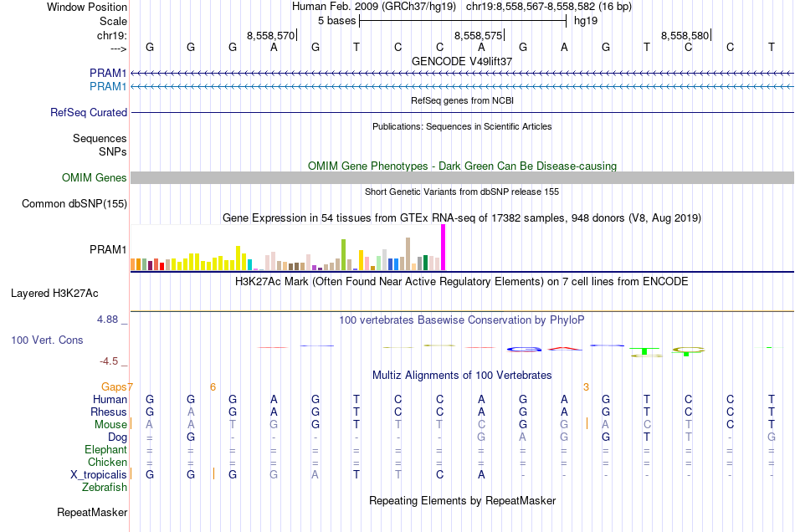Click the Mouse alignment row label

(x=110, y=425)
